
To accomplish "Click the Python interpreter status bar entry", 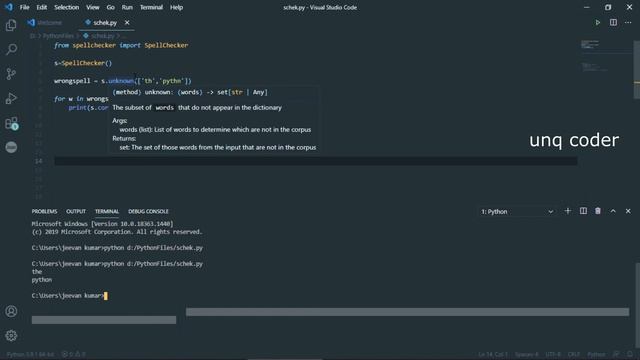I will tap(30, 354).
